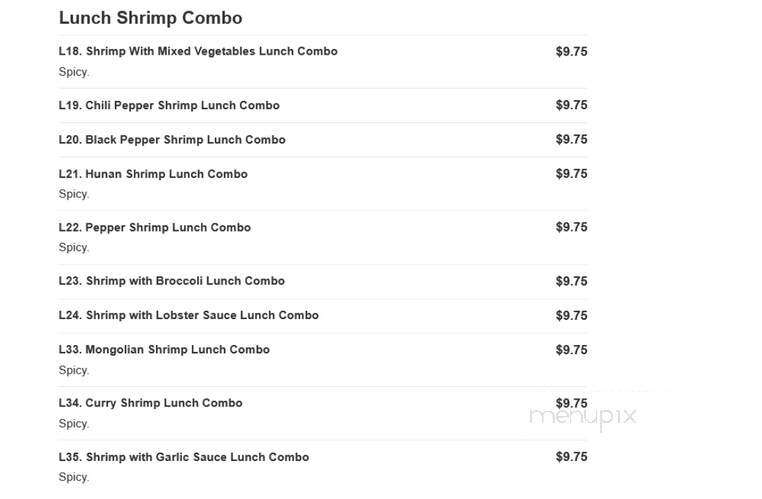Click the $9.75 price for Chili Pepper Shrimp

572,105
